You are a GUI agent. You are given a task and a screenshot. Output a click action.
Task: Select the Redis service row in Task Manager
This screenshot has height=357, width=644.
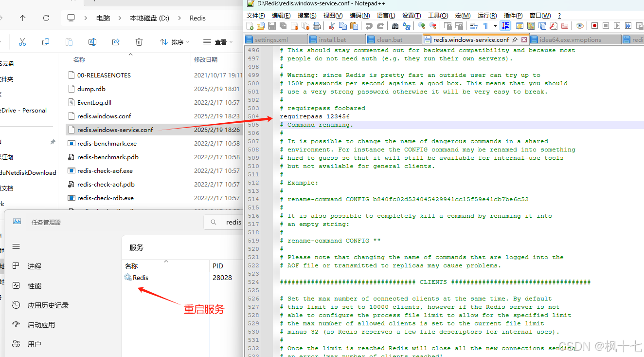click(182, 278)
